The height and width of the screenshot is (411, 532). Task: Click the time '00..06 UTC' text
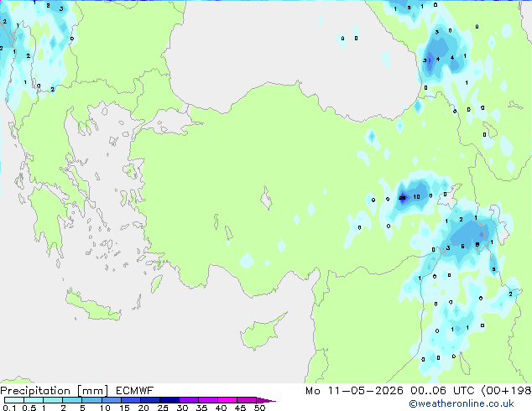point(442,391)
